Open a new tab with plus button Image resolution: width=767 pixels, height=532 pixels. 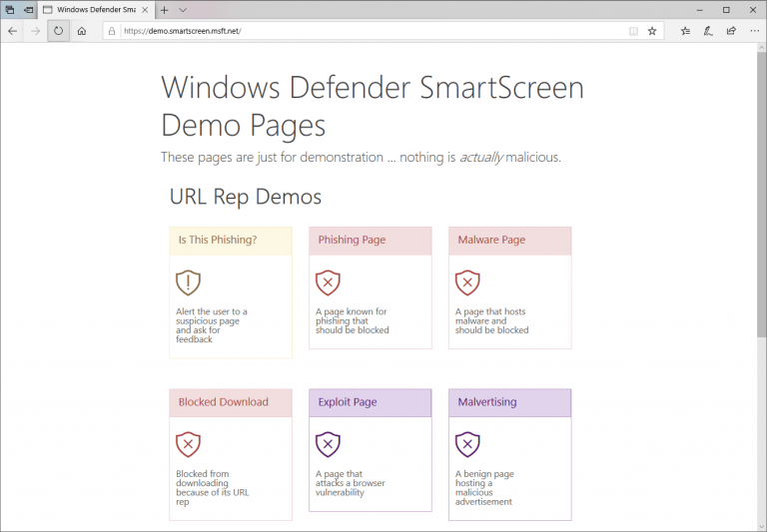(164, 9)
